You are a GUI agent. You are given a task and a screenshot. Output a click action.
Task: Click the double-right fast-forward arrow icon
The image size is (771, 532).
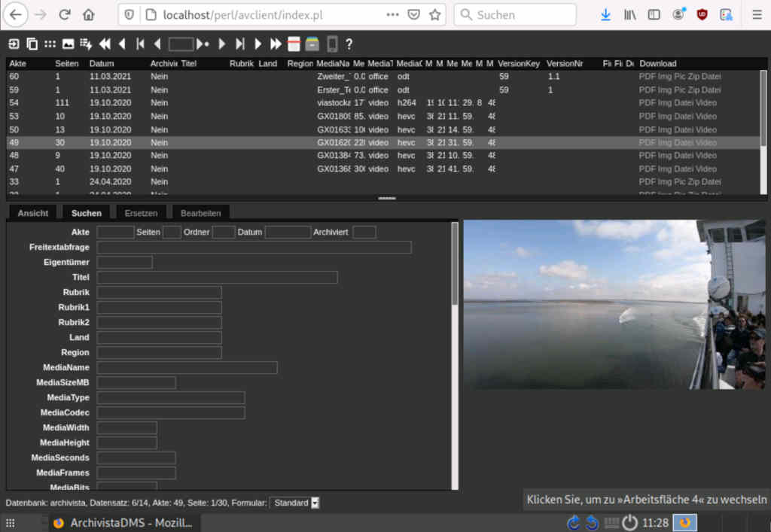[276, 44]
